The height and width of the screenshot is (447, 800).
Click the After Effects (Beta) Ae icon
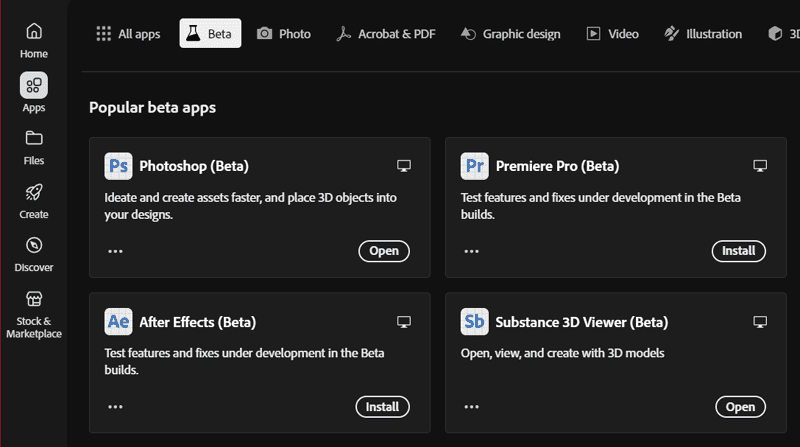coord(118,321)
